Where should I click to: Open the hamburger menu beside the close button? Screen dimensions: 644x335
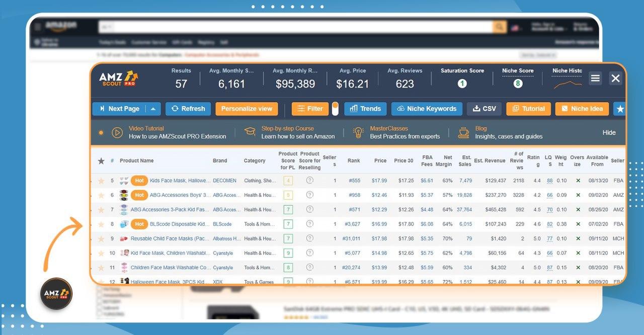pos(595,78)
